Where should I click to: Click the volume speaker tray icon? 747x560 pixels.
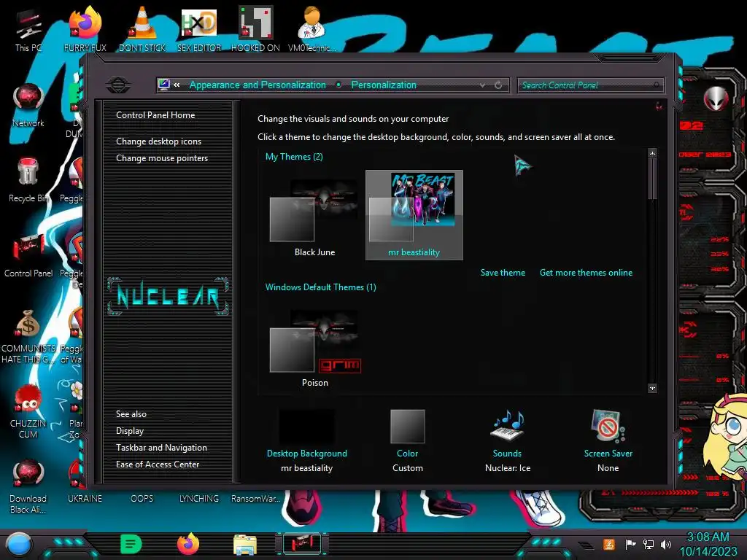666,544
